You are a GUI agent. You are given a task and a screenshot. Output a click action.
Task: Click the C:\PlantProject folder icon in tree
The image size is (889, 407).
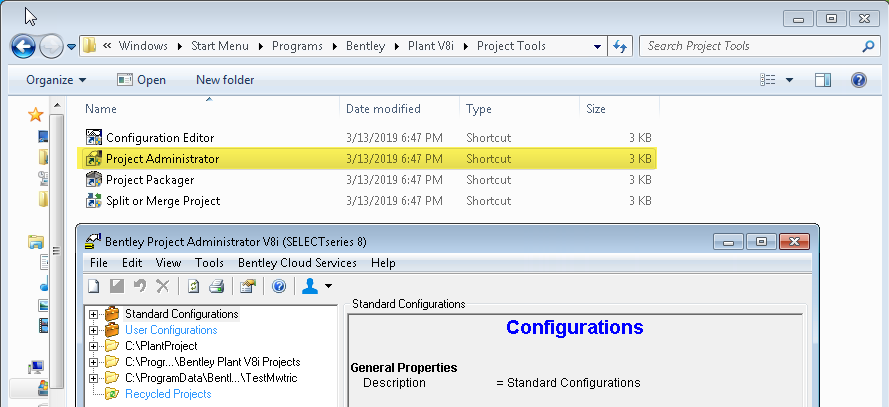click(x=112, y=346)
